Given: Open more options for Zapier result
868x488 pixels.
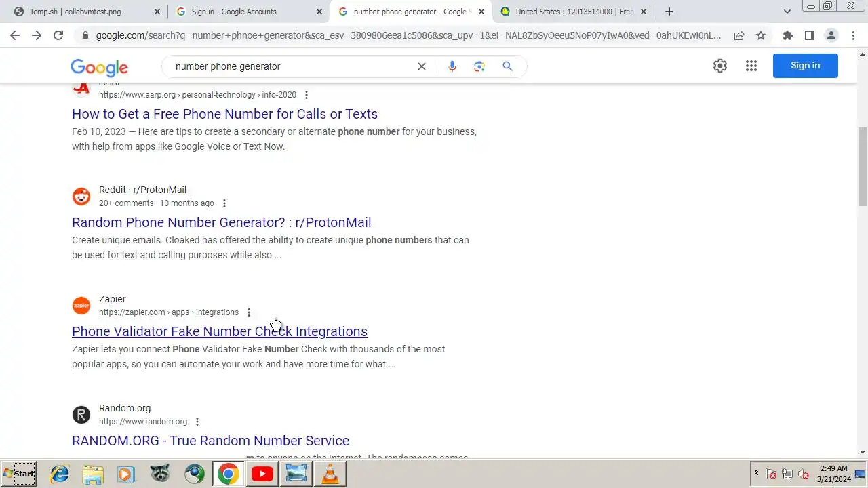Looking at the screenshot, I should [x=249, y=312].
